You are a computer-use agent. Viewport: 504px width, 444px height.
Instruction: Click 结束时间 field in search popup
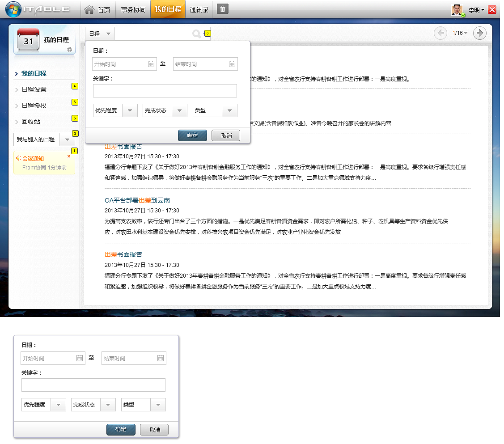point(205,64)
